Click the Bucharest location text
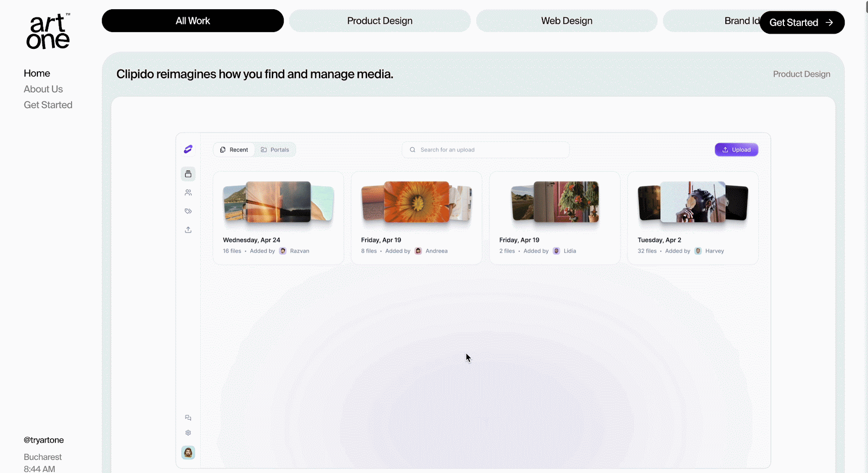This screenshot has height=473, width=868. 43,457
